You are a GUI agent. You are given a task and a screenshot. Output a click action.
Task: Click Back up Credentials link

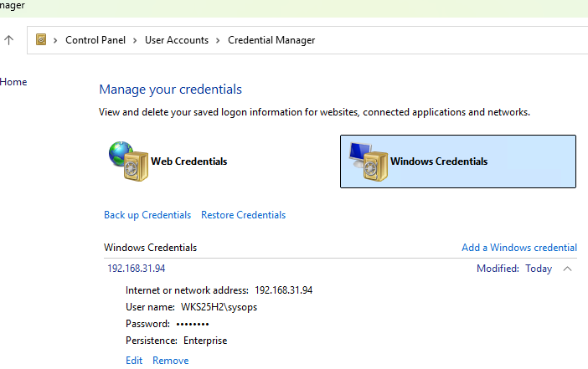(x=147, y=215)
